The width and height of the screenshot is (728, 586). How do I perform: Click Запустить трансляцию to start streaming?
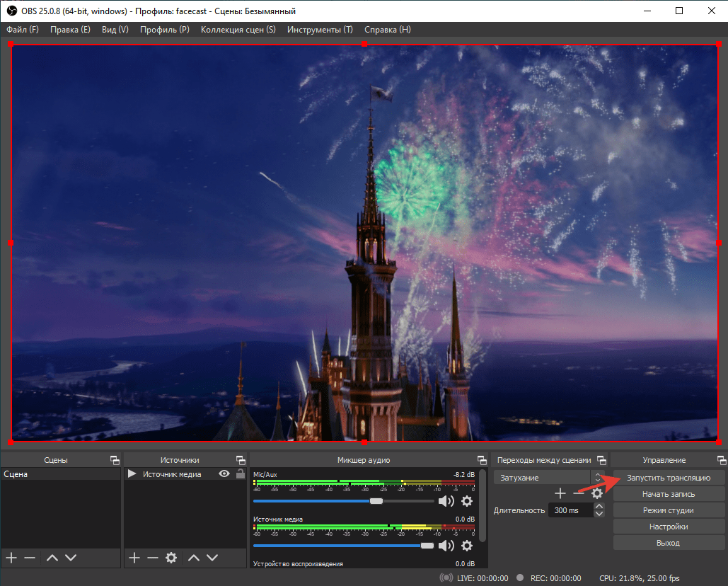click(x=669, y=478)
